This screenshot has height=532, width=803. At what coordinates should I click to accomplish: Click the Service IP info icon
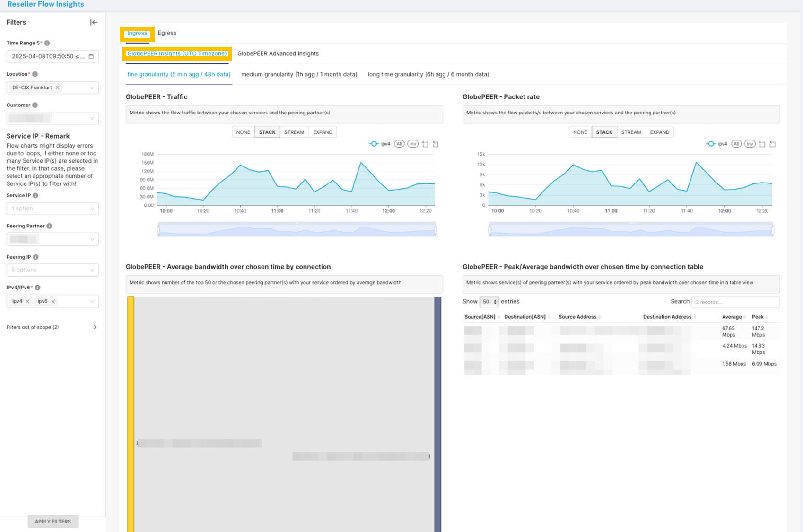[x=35, y=195]
